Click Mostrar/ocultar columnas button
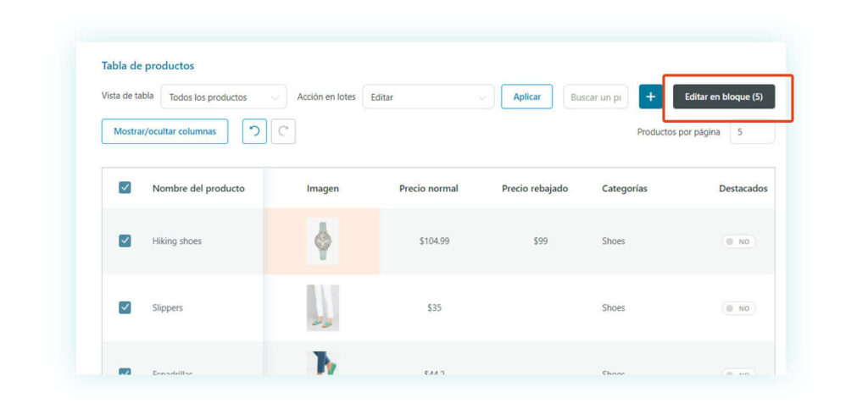Viewport: 868px width, 420px height. (x=165, y=131)
